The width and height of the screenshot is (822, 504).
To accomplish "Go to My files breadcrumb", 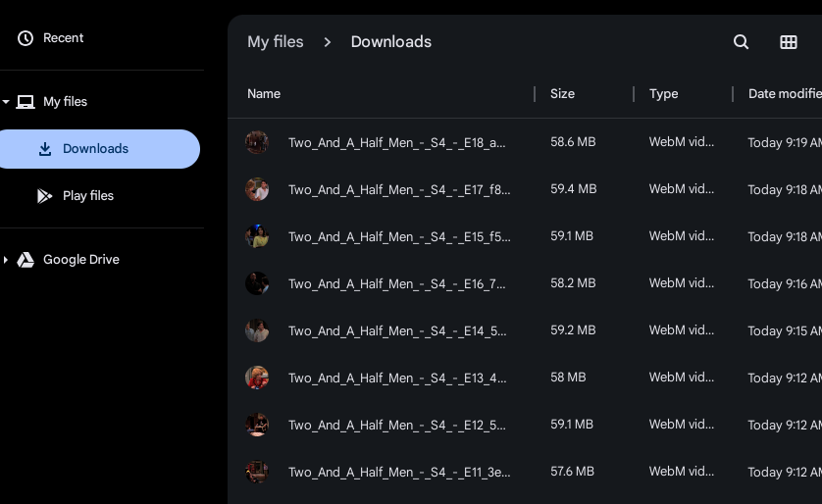I will click(276, 42).
